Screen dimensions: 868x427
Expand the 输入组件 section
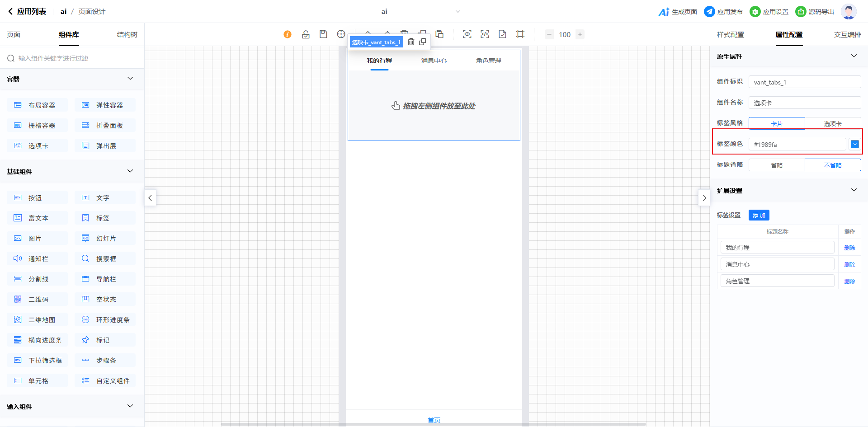[130, 406]
